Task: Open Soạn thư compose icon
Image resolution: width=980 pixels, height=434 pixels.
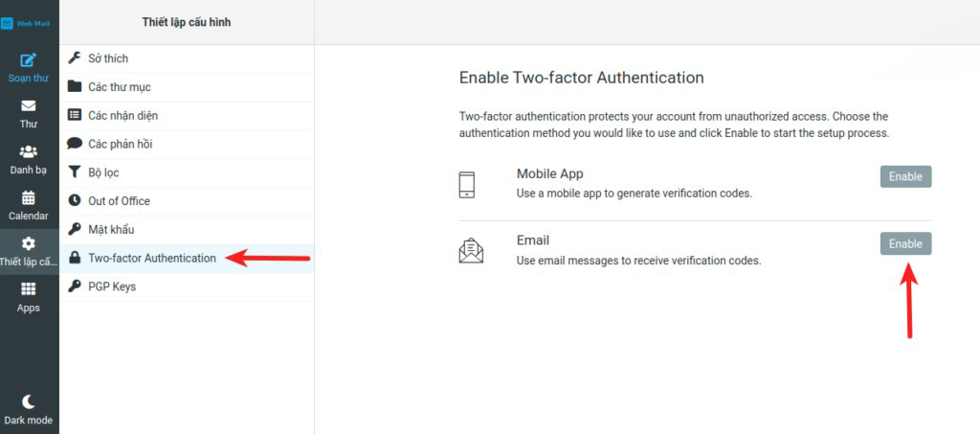Action: [29, 61]
